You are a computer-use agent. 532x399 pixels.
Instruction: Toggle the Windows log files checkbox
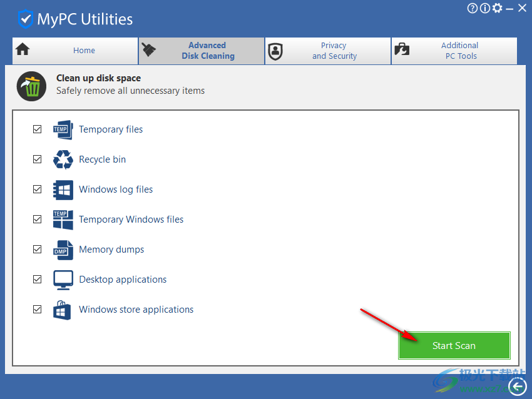(x=38, y=189)
